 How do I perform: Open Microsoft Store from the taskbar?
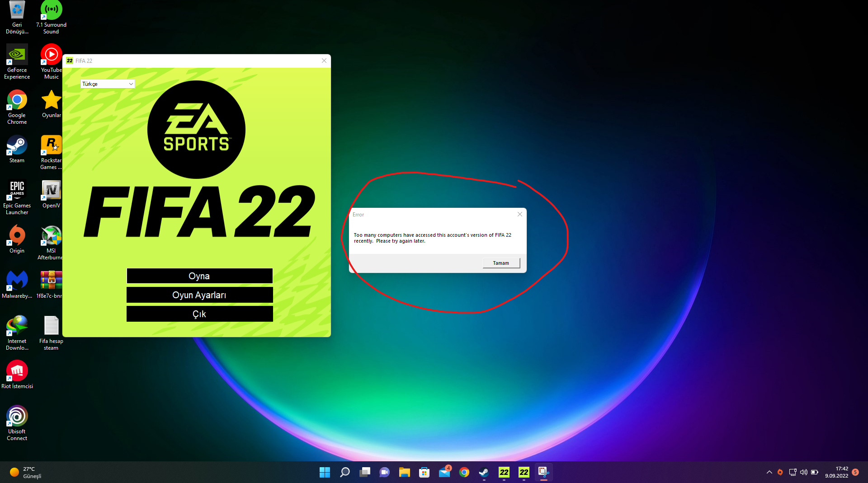(424, 472)
